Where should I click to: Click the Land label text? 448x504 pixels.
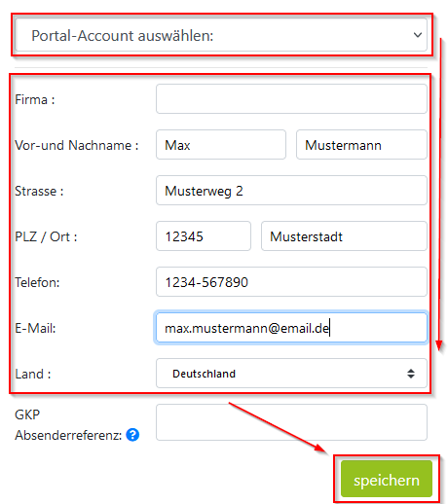(33, 374)
